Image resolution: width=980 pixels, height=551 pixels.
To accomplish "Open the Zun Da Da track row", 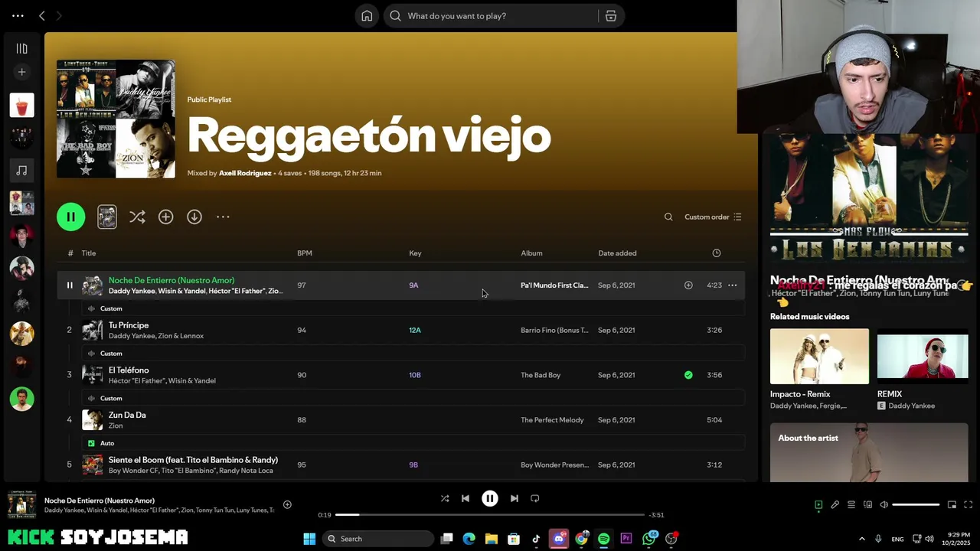I will 402,420.
